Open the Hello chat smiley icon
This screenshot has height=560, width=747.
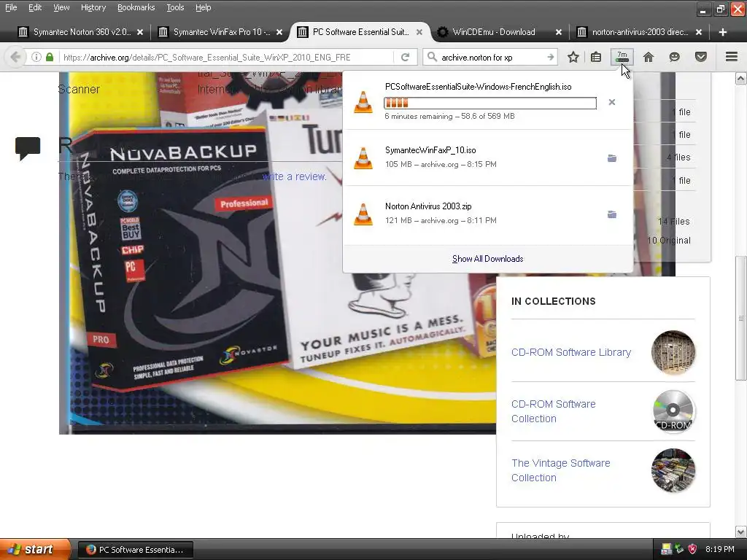coord(674,57)
